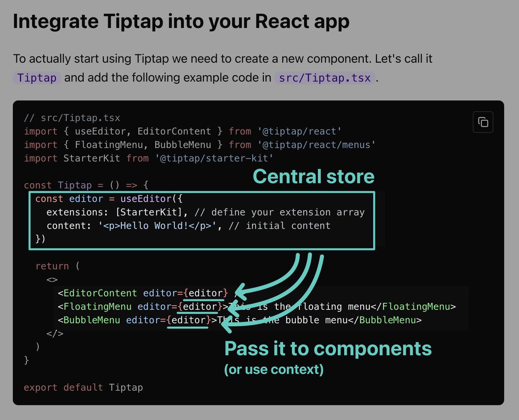Click the opening '<BubbleMenu' tag
The image size is (519, 420).
coord(89,320)
